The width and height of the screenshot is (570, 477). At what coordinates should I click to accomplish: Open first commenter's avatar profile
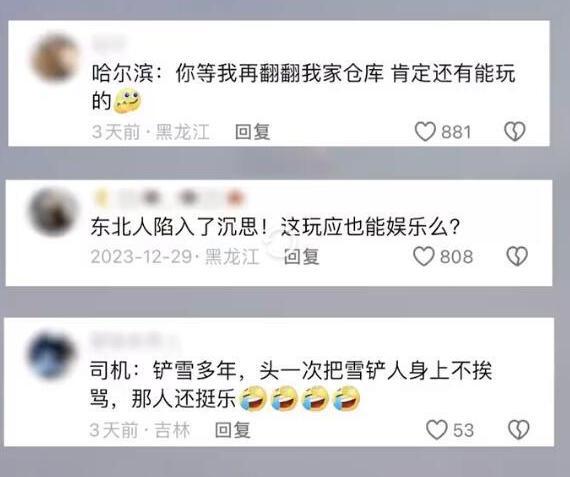tap(55, 58)
